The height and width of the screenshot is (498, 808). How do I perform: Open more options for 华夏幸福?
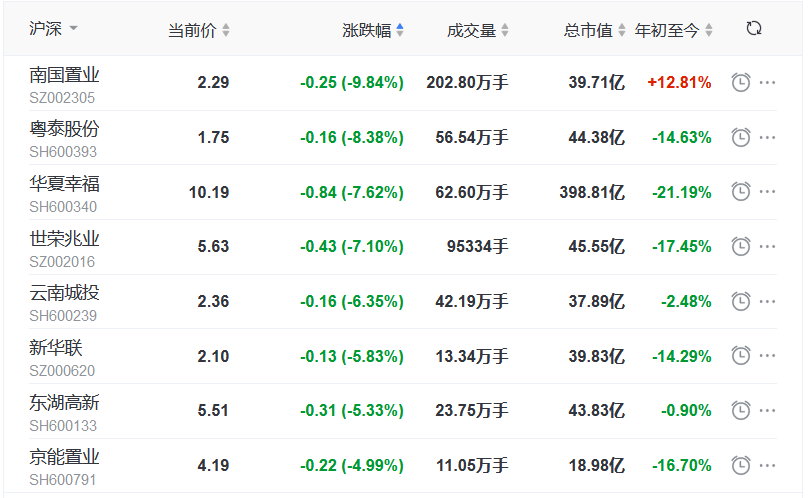(767, 192)
